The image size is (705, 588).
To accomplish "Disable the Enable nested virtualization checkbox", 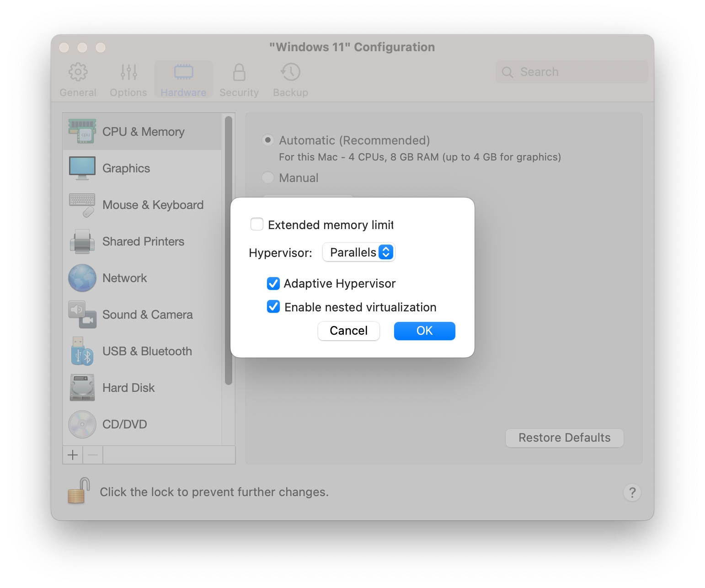I will coord(273,307).
